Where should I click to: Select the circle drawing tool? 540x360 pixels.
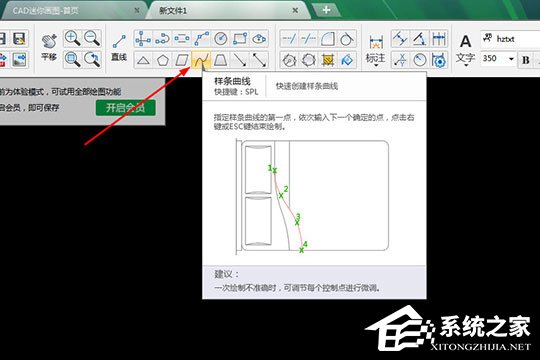tap(220, 39)
